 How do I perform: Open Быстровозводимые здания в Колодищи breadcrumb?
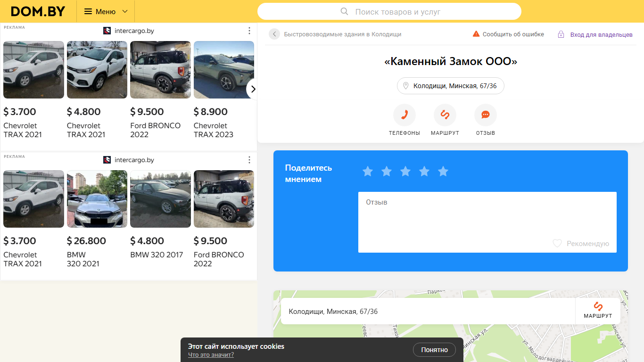(x=343, y=34)
